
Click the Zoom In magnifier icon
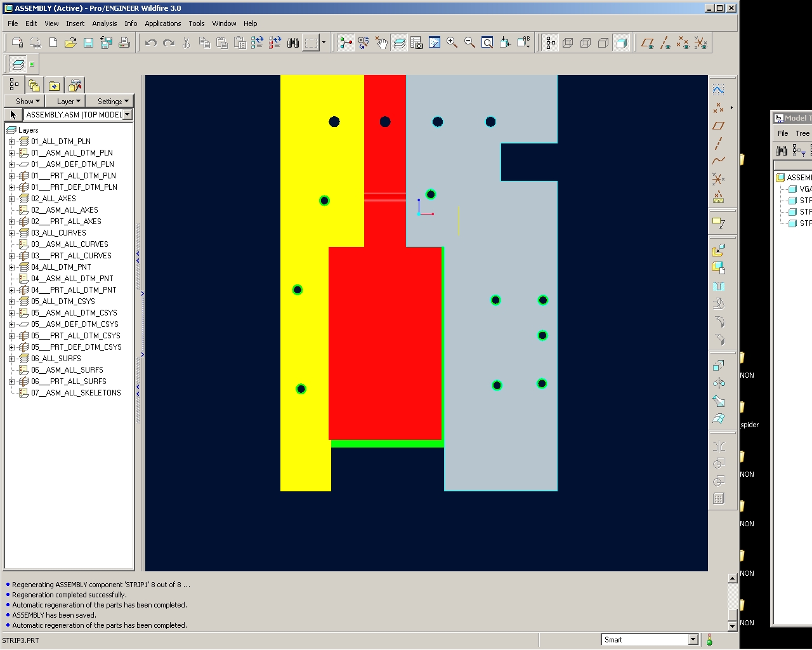(452, 43)
